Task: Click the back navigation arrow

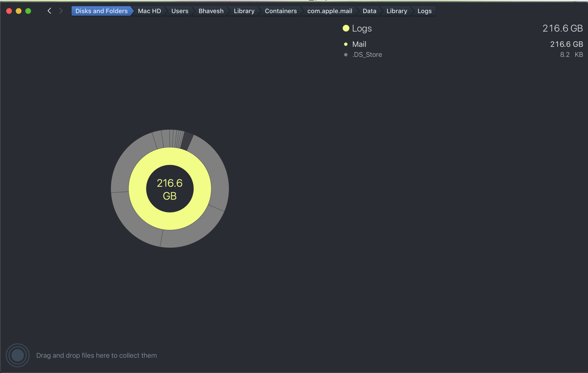Action: pyautogui.click(x=49, y=11)
